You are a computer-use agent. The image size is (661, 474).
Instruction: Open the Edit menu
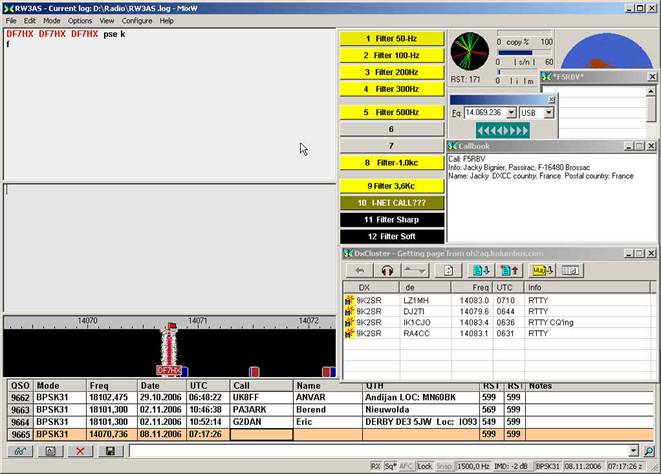30,21
